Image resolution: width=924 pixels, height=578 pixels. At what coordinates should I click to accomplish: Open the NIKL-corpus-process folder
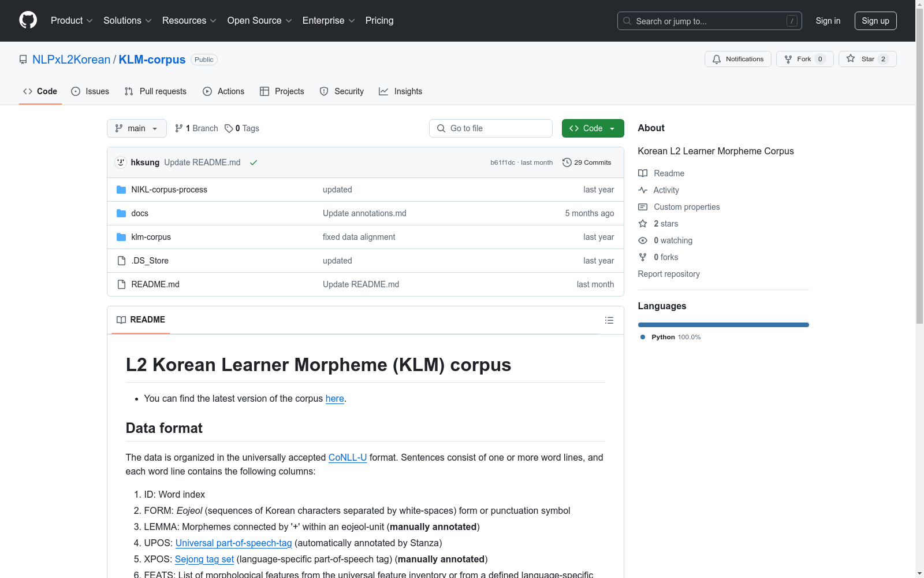[x=169, y=190]
